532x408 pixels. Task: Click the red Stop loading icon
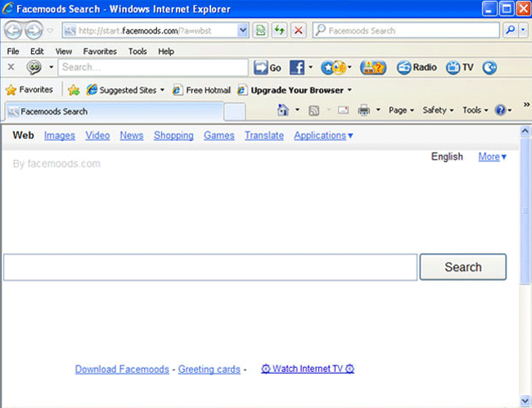(299, 30)
